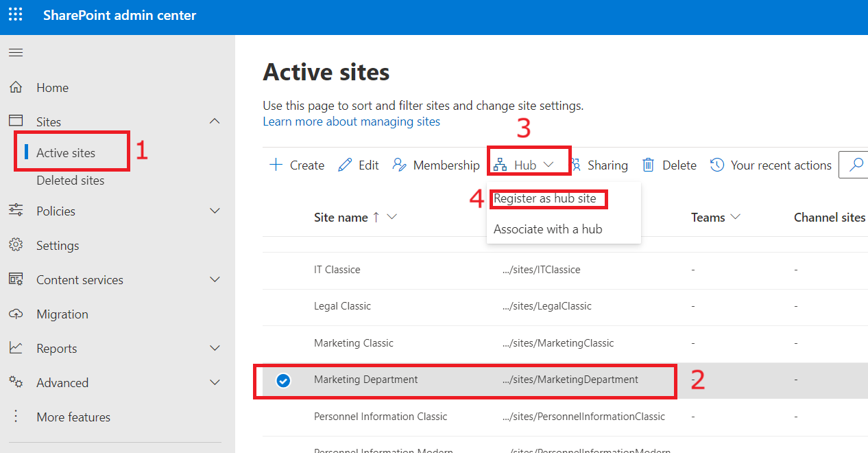Open Learn more about managing sites link
This screenshot has height=453, width=868.
(x=351, y=121)
